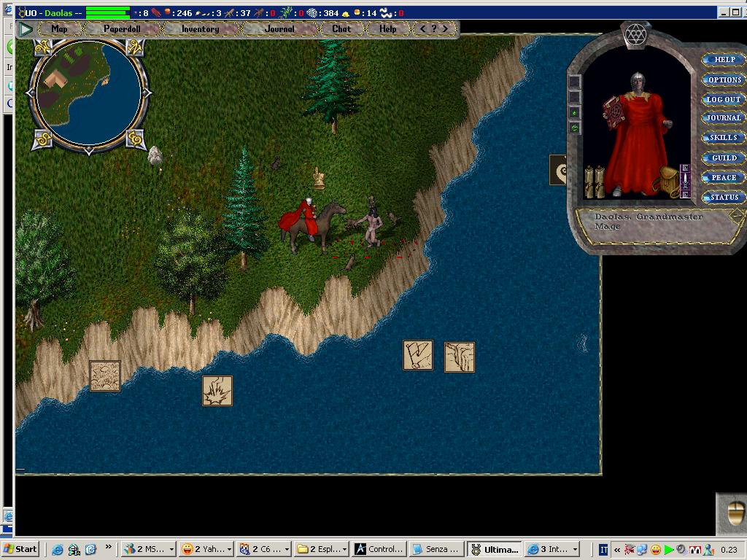
Task: Open the '2 C6 ...' taskbar group dropdown
Action: tap(264, 549)
